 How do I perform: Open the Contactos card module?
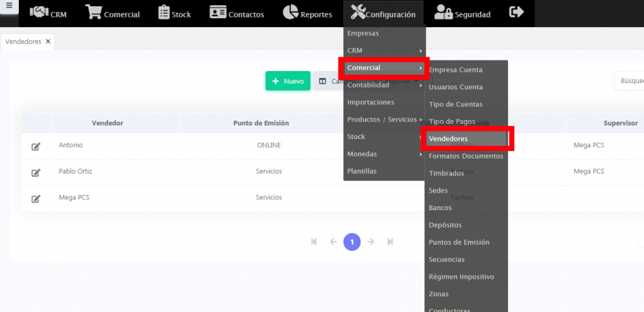(236, 13)
